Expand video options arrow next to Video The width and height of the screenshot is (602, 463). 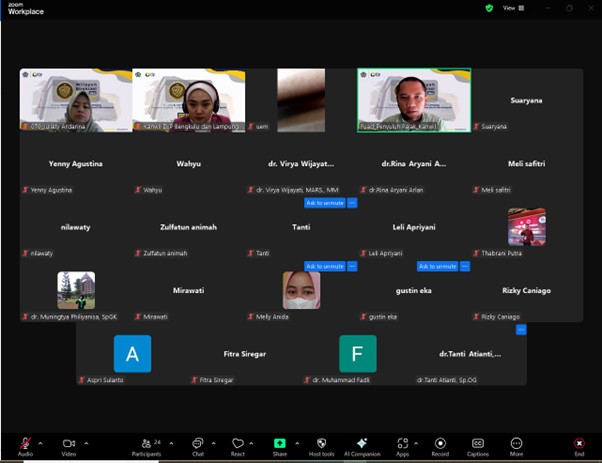tap(86, 442)
